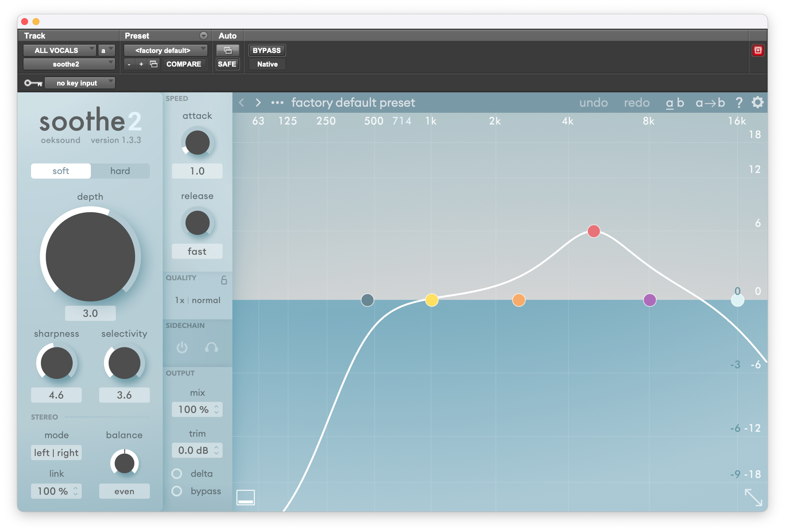Open the factory default preset dropdown
This screenshot has width=785, height=532.
tap(165, 50)
